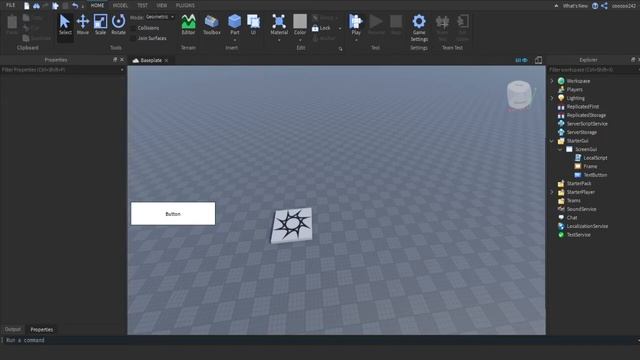640x360 pixels.
Task: Open the Color dropdown arrow
Action: point(300,40)
